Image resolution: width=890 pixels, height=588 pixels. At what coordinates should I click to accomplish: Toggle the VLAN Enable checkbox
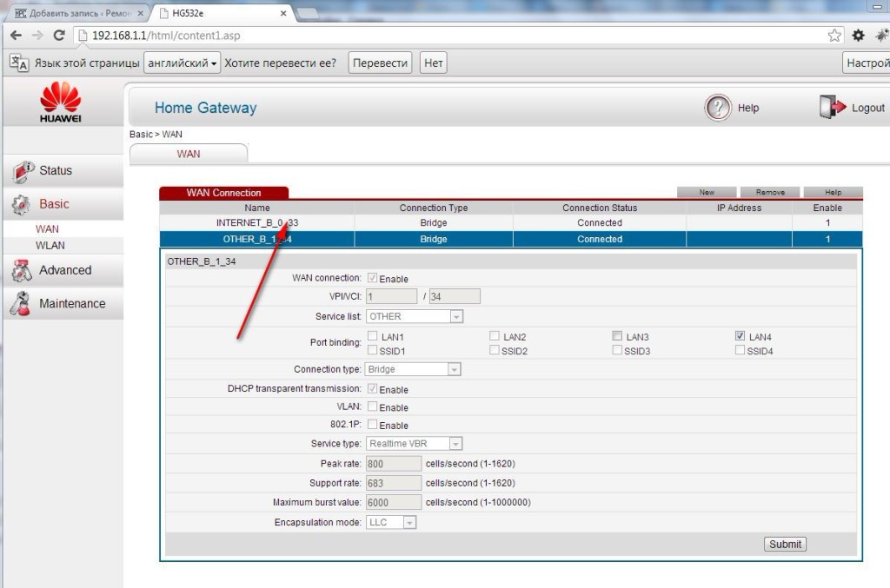coord(373,406)
